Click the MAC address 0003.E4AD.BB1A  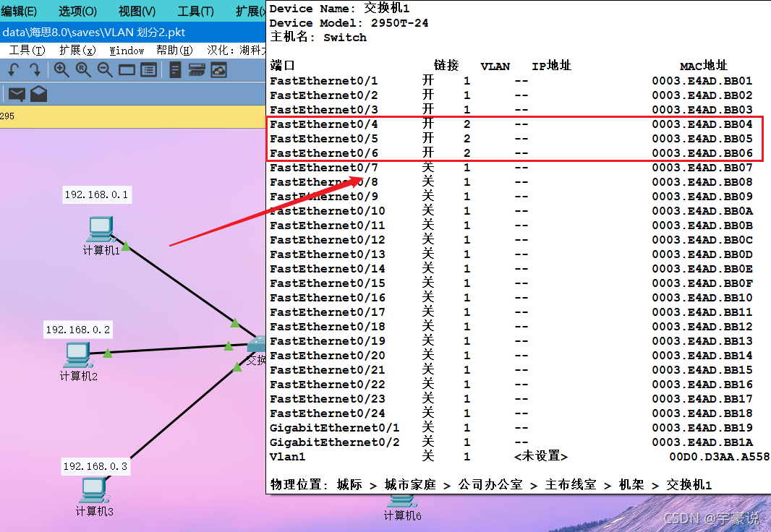pos(702,442)
